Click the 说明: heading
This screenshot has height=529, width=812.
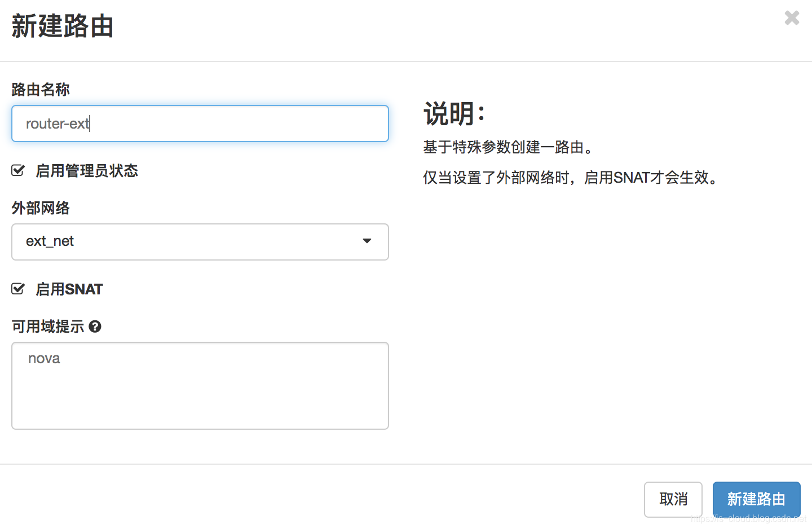click(454, 114)
